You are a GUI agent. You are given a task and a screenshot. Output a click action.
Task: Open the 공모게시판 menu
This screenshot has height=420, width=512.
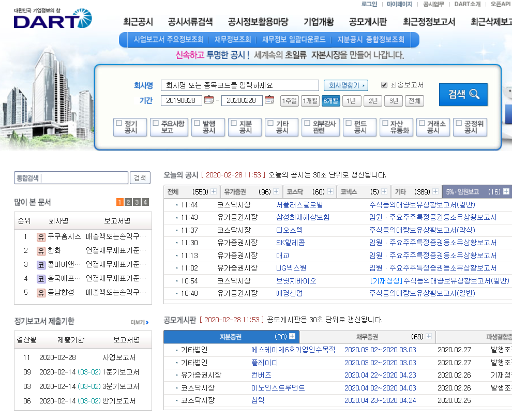tap(368, 22)
